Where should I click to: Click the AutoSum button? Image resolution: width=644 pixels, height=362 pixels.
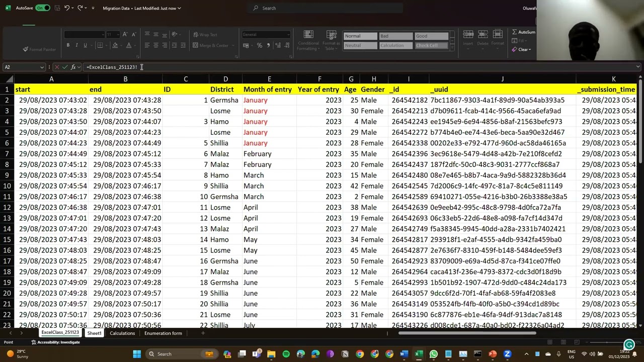tap(524, 32)
